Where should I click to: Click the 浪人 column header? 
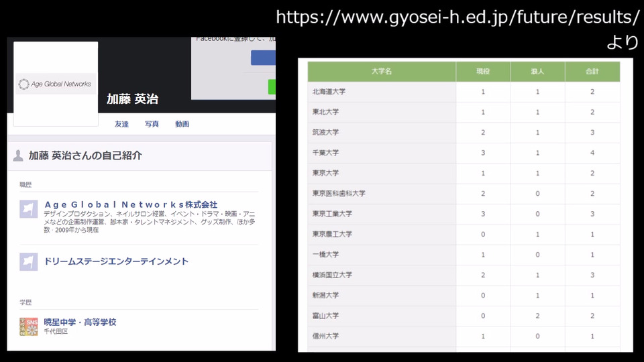pos(537,72)
